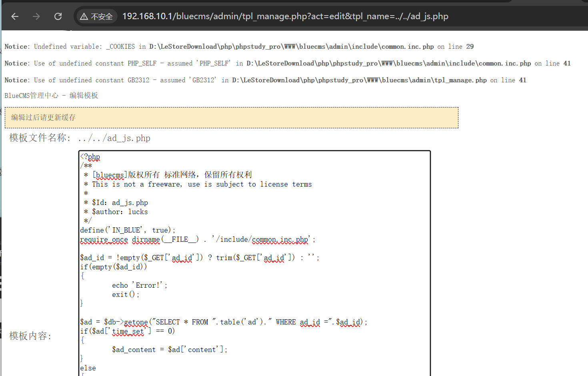Viewport: 588px width, 376px height.
Task: Click the 模板文件名称 label
Action: pyautogui.click(x=40, y=138)
